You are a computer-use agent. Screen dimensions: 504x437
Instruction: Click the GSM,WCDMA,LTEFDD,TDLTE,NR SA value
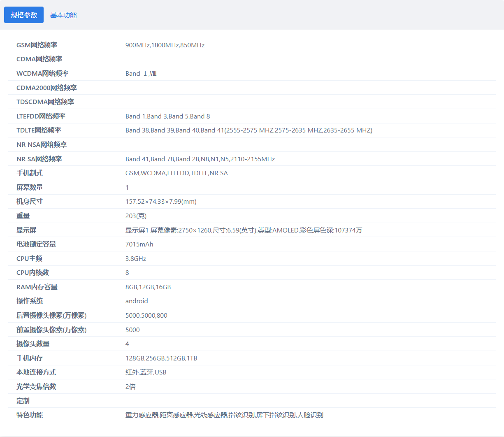177,173
